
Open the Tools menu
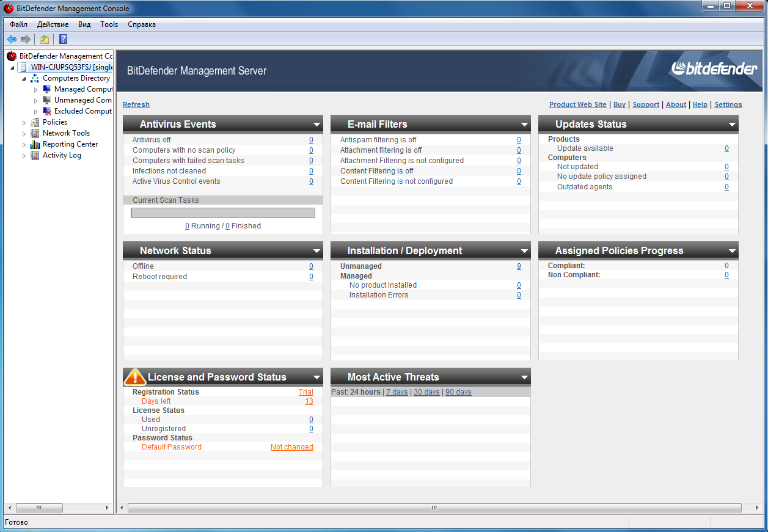click(x=109, y=24)
